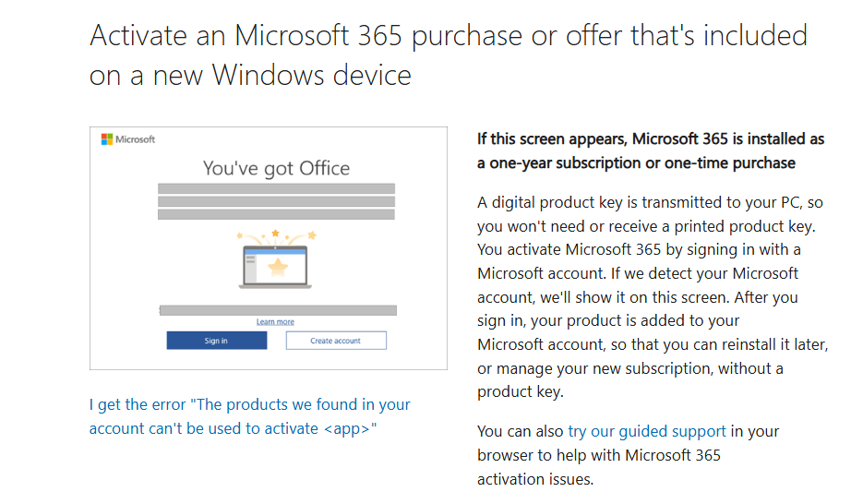Click the activation issues text at bottom
Screen dimensions: 863x504
[x=535, y=479]
